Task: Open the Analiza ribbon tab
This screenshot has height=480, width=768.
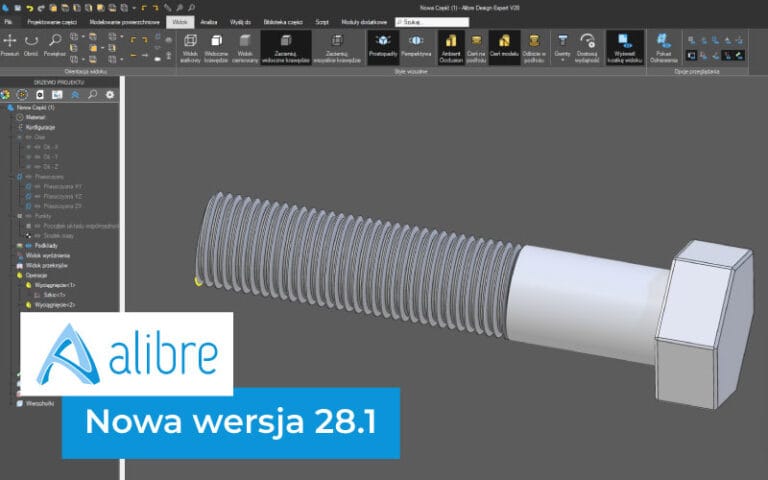Action: pyautogui.click(x=209, y=22)
